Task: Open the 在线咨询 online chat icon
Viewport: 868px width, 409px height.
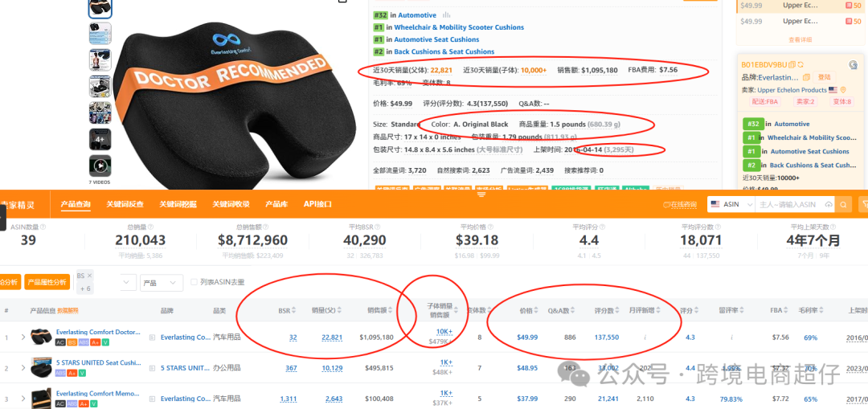Action: point(667,205)
